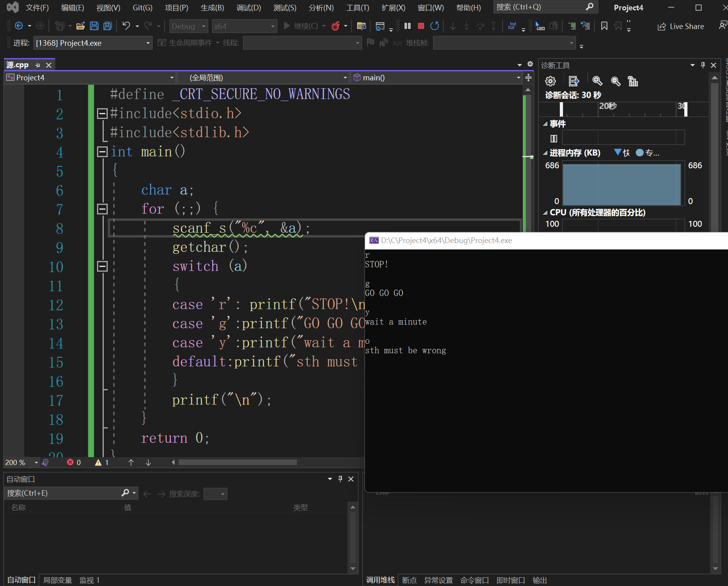
Task: Collapse the for loop fold box
Action: [102, 209]
